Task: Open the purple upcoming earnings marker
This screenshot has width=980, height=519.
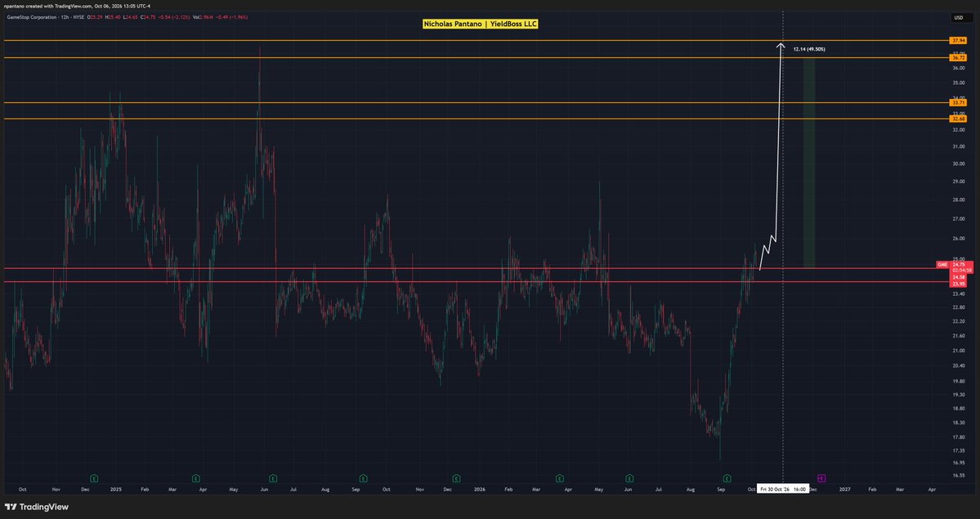Action: [821, 478]
